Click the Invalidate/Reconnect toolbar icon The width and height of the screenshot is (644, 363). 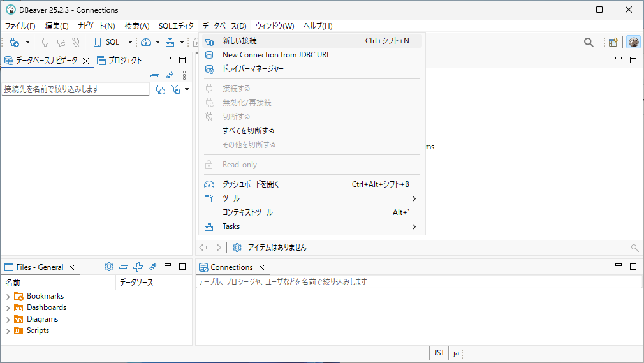point(61,42)
